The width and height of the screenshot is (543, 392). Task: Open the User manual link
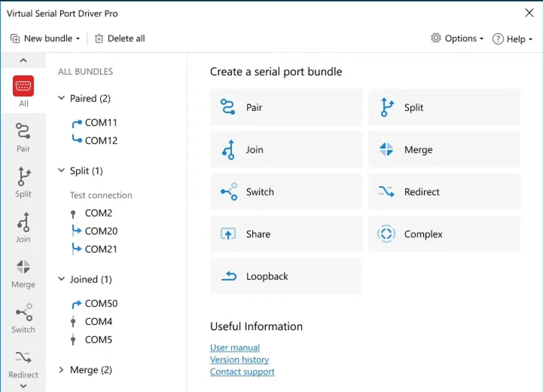pyautogui.click(x=235, y=348)
